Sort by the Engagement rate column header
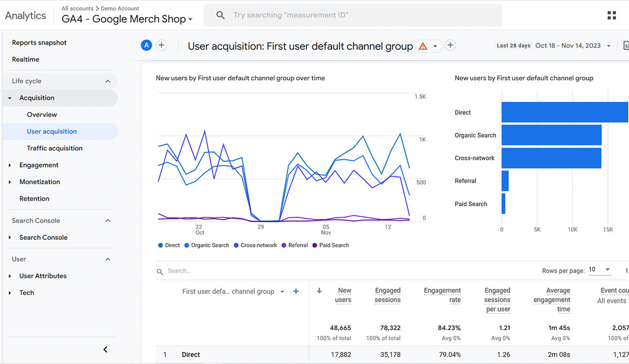 [x=442, y=295]
